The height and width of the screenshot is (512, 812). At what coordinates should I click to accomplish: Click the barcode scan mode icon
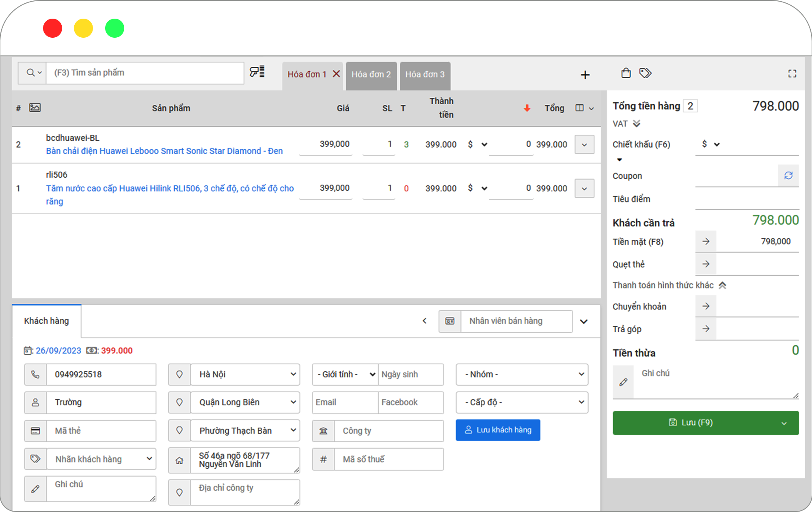257,72
